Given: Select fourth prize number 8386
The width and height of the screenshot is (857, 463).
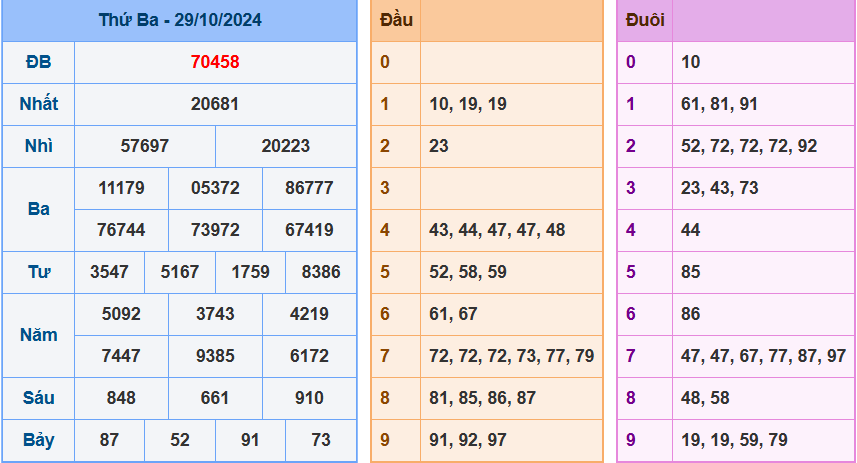Looking at the screenshot, I should coord(321,272).
